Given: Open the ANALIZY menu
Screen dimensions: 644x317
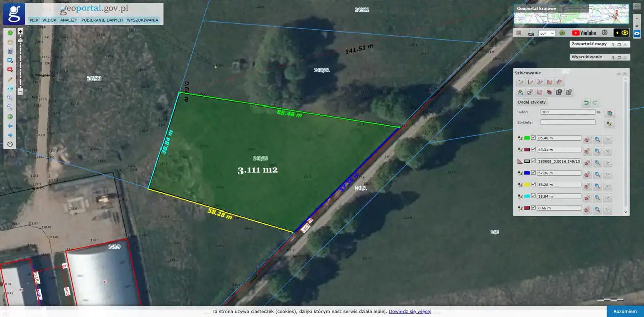Looking at the screenshot, I should click(x=68, y=20).
